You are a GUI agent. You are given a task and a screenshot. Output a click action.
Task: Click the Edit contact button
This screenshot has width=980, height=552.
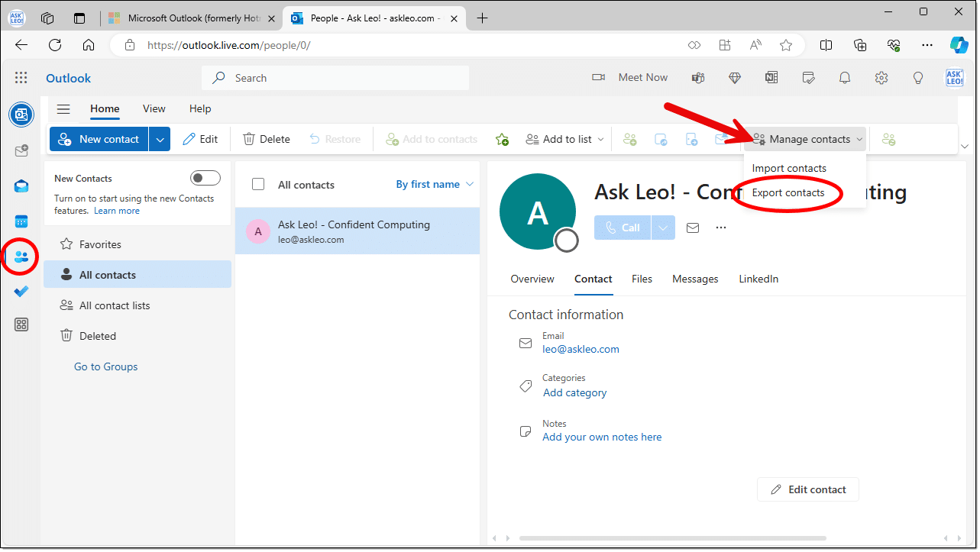point(807,489)
